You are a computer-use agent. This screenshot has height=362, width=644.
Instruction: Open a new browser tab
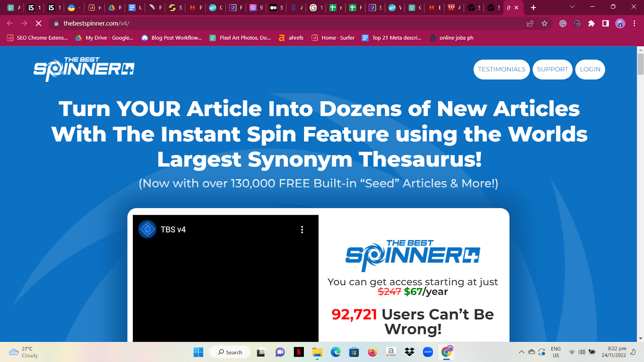(x=533, y=8)
